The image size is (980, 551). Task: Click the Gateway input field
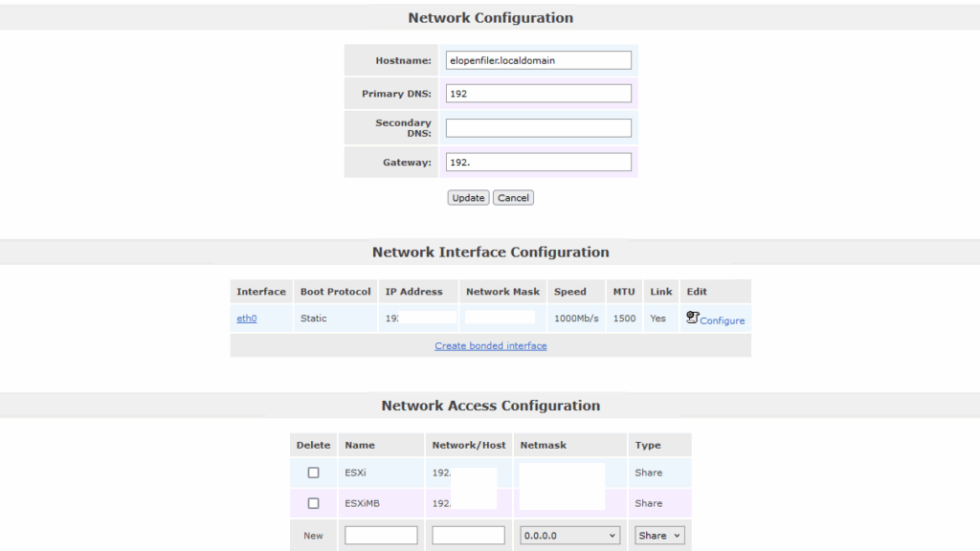coord(539,163)
